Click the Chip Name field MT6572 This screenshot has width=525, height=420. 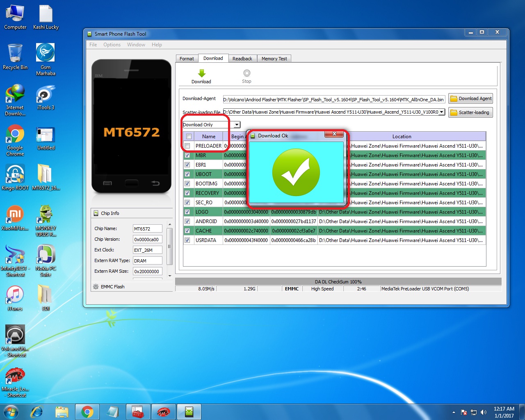[x=147, y=229]
